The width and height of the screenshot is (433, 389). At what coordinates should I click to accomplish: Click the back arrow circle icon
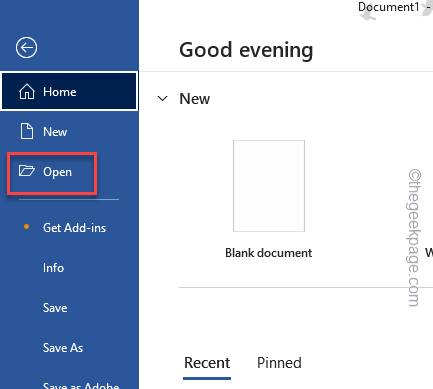(x=26, y=48)
